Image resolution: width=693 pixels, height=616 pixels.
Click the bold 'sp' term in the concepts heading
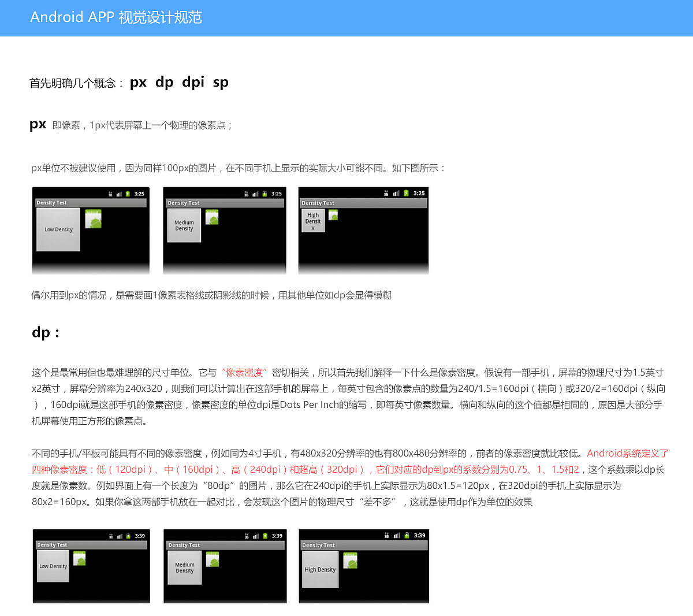[x=221, y=83]
